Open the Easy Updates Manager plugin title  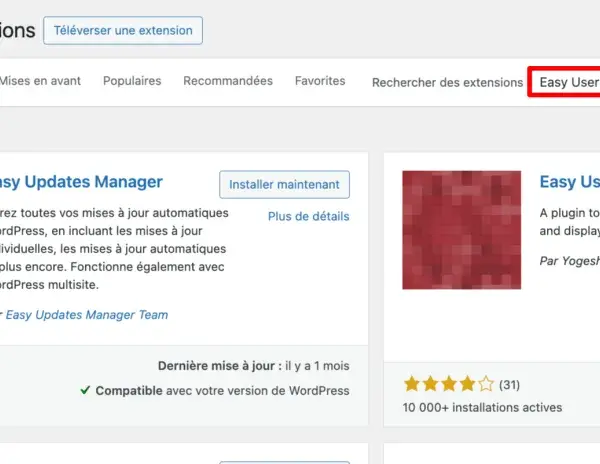81,182
